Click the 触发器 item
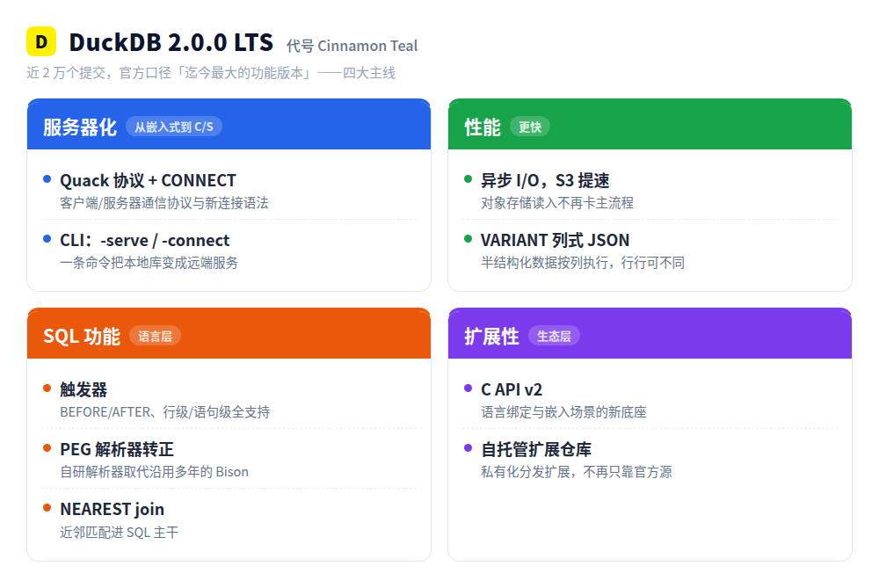879x588 pixels. [84, 389]
